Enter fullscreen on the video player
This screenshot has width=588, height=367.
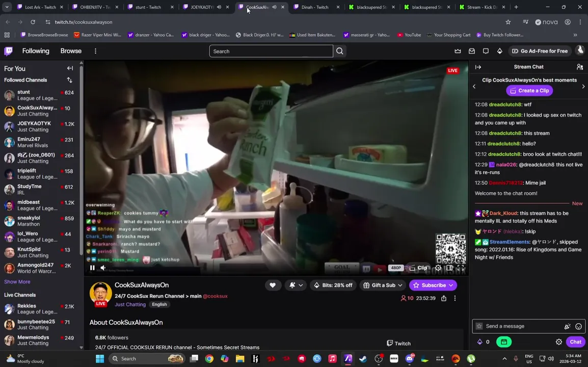click(x=461, y=268)
